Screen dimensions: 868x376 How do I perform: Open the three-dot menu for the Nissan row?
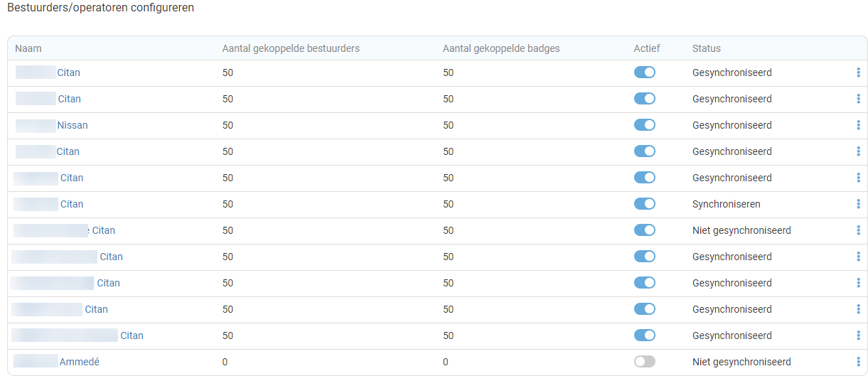click(858, 125)
